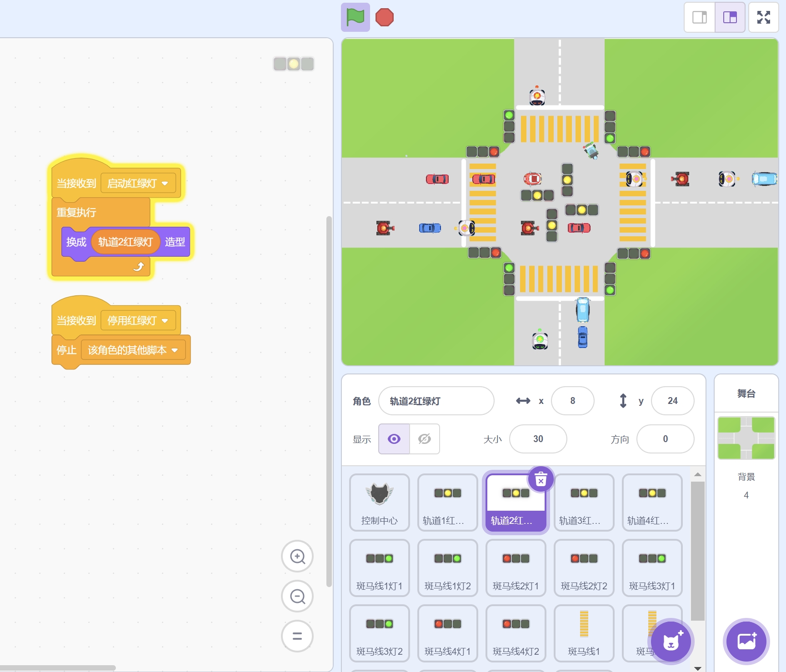Reset workspace zoom to default

pos(297,636)
